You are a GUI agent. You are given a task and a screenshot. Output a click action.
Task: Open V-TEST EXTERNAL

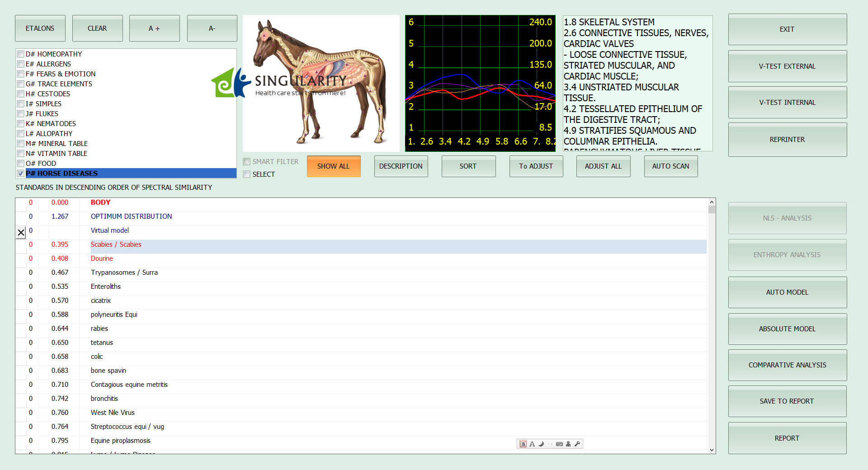[x=787, y=66]
